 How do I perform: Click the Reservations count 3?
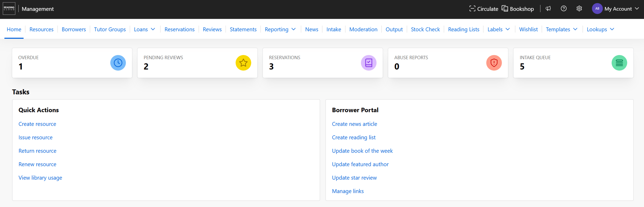click(271, 67)
